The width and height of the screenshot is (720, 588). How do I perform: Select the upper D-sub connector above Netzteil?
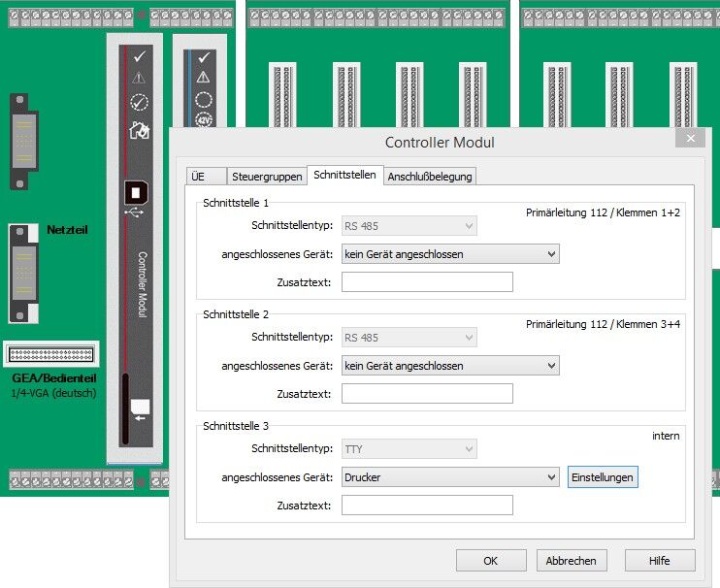[24, 142]
